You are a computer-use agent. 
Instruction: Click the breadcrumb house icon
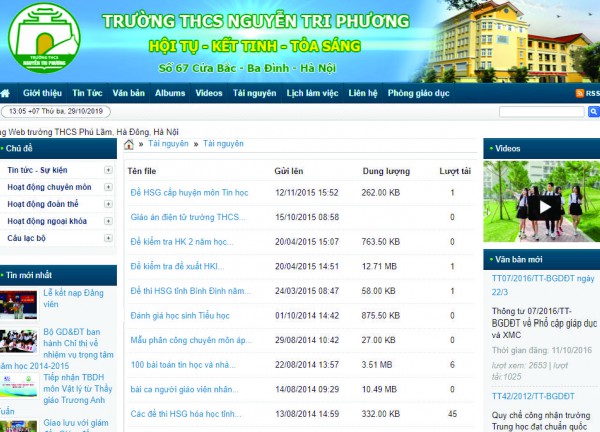click(129, 144)
